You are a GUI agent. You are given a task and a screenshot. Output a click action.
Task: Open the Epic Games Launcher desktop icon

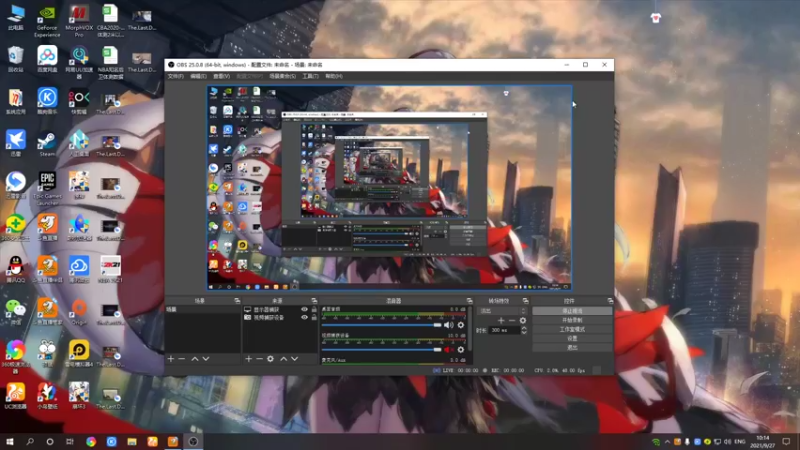[x=47, y=189]
